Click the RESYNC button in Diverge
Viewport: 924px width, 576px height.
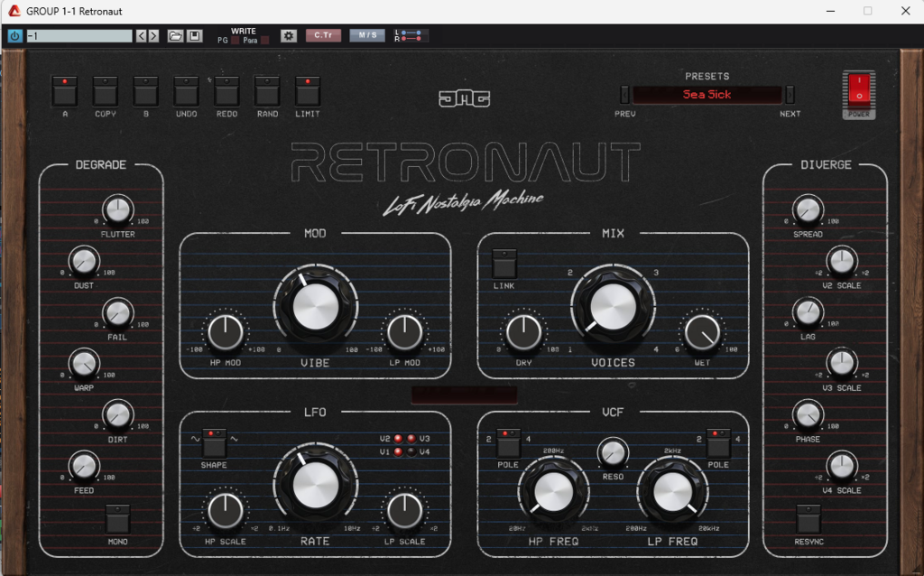[x=808, y=519]
